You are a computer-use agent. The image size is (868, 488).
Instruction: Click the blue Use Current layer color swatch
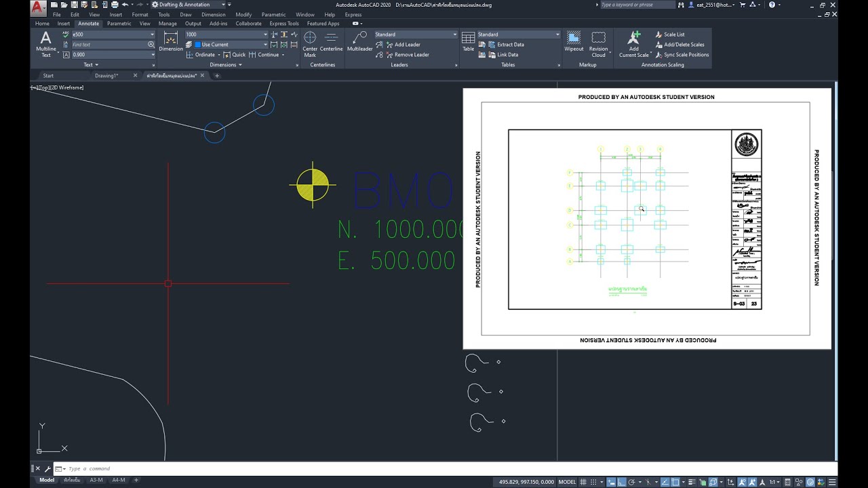coord(198,45)
